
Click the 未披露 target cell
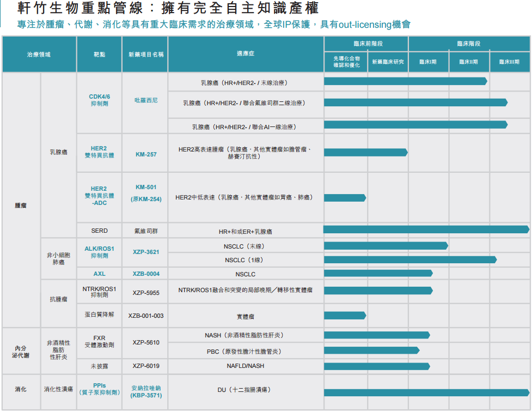click(x=100, y=366)
